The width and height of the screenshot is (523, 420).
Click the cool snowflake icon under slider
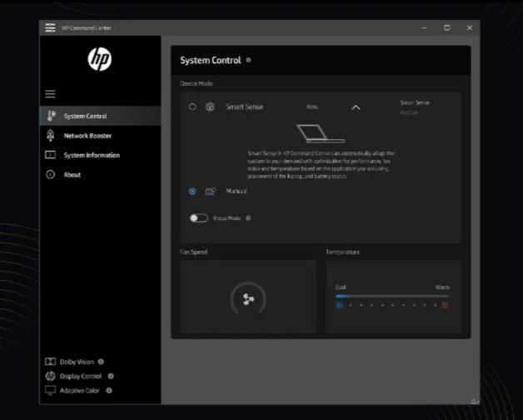339,305
